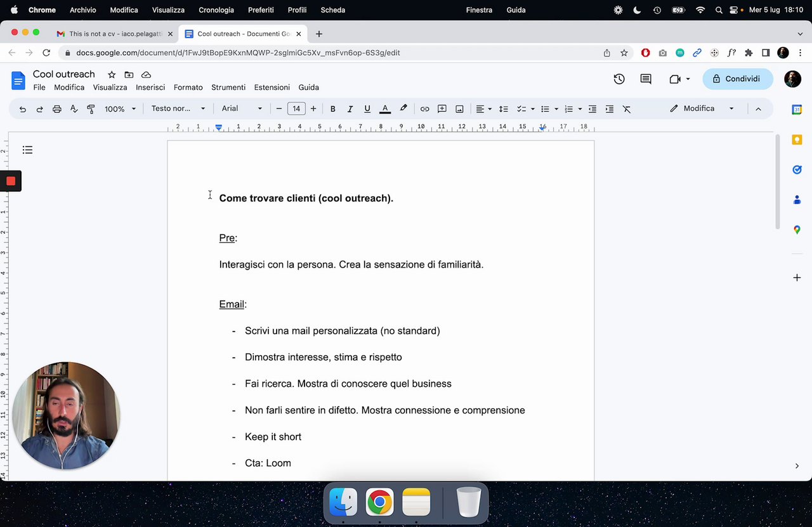
Task: Start a meeting with the camera icon
Action: click(x=675, y=79)
